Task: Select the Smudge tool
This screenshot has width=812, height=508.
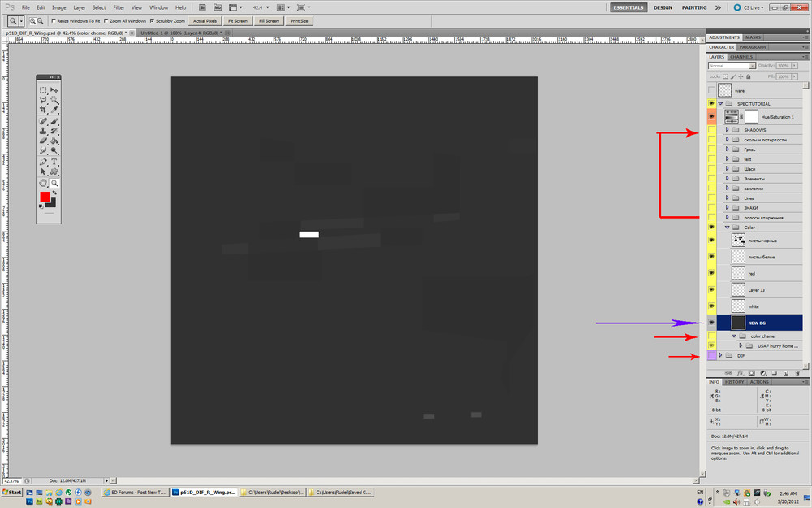Action: pyautogui.click(x=43, y=150)
